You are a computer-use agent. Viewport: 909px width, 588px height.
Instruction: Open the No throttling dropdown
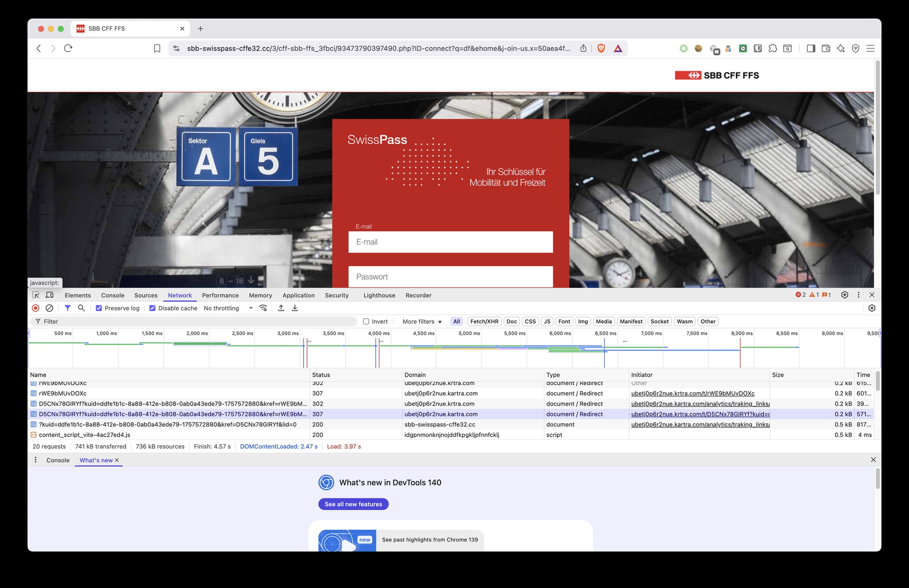coord(228,308)
